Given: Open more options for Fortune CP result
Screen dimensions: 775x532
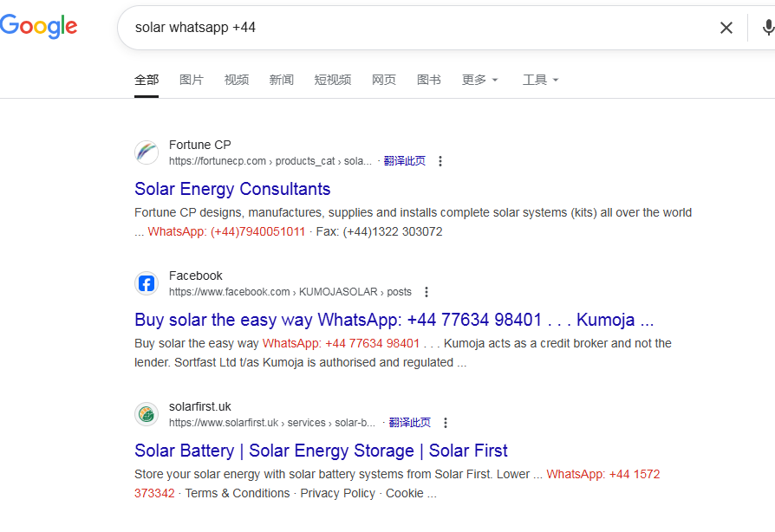Looking at the screenshot, I should 440,161.
